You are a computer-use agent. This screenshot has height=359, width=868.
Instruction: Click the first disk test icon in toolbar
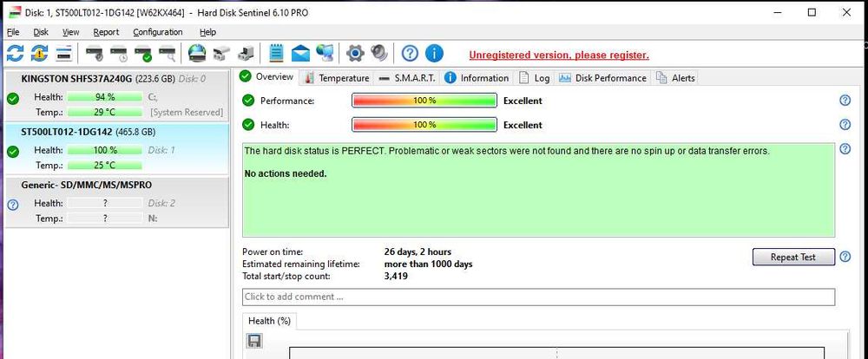[94, 54]
